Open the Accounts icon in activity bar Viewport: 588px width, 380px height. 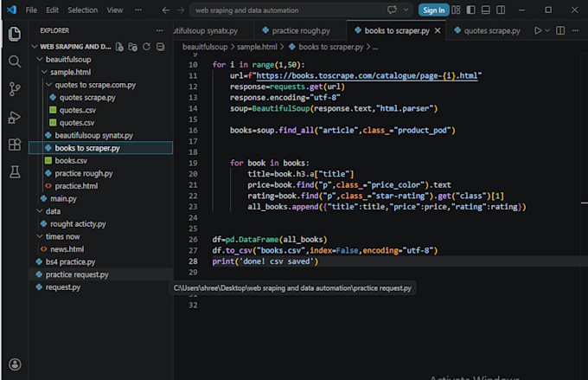(x=15, y=364)
